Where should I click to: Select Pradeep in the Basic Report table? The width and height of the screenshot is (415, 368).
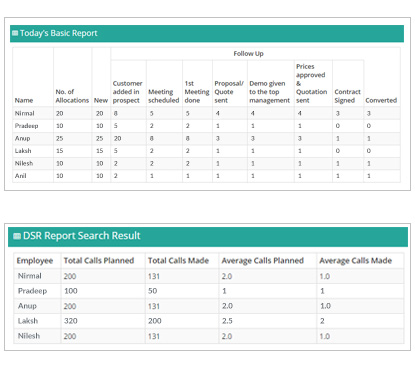[26, 126]
